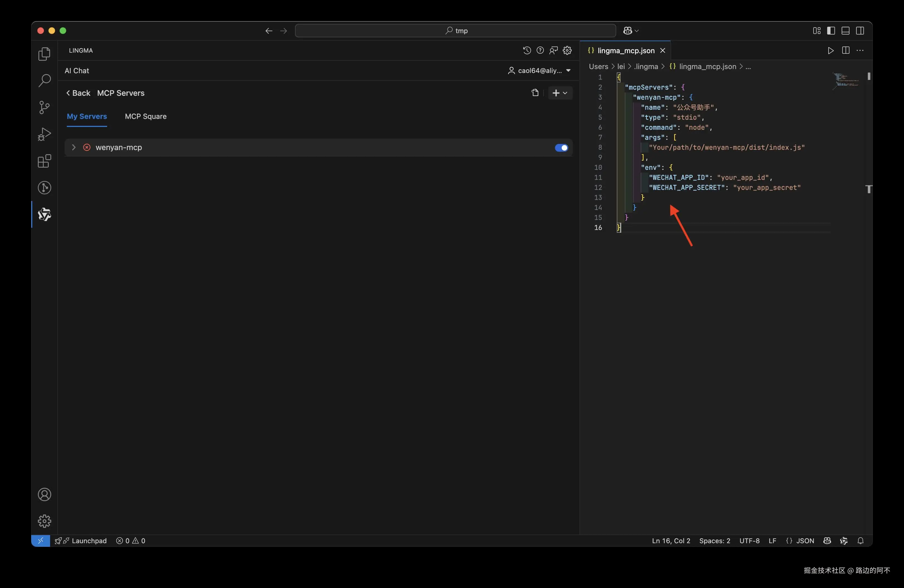The width and height of the screenshot is (904, 588).
Task: Expand the wenyan-mcp server entry
Action: (x=74, y=147)
